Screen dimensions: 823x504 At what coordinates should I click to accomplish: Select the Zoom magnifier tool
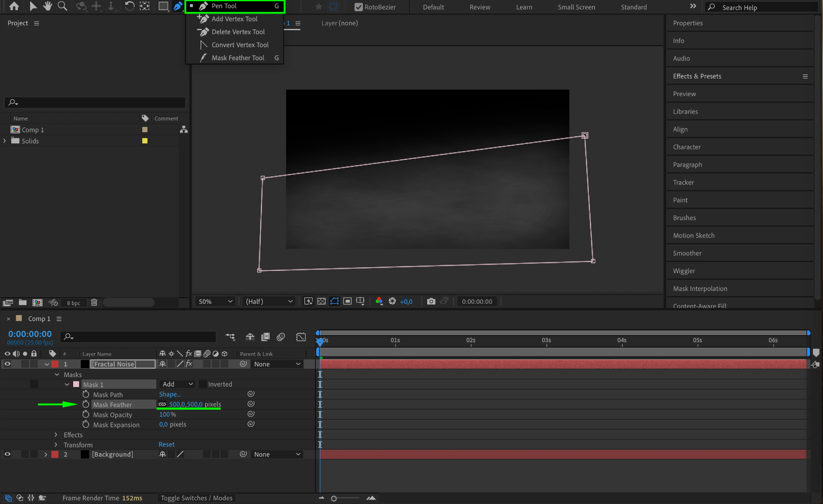click(x=62, y=6)
